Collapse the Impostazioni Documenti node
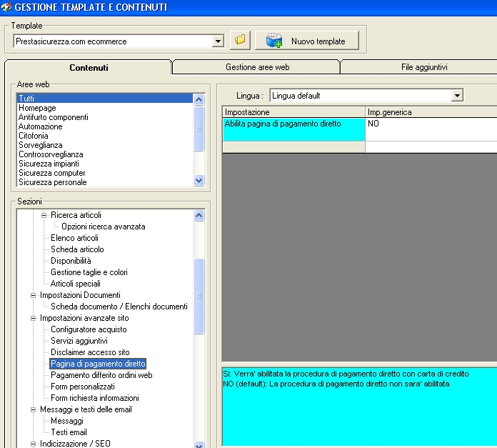 click(33, 295)
